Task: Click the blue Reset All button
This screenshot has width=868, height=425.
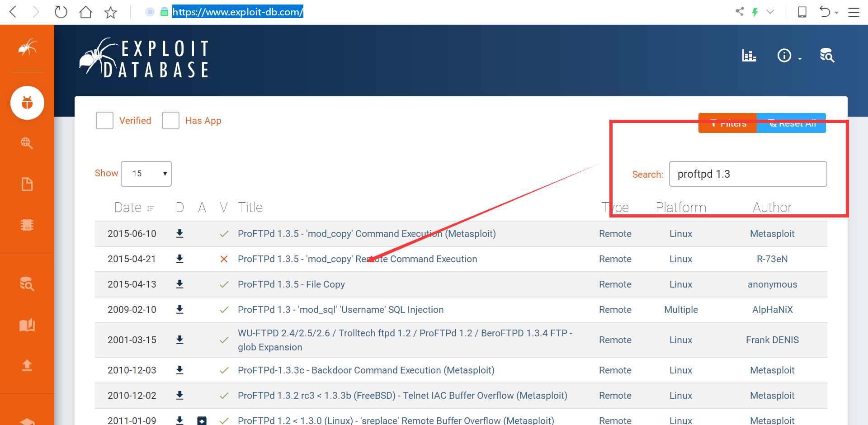Action: 791,123
